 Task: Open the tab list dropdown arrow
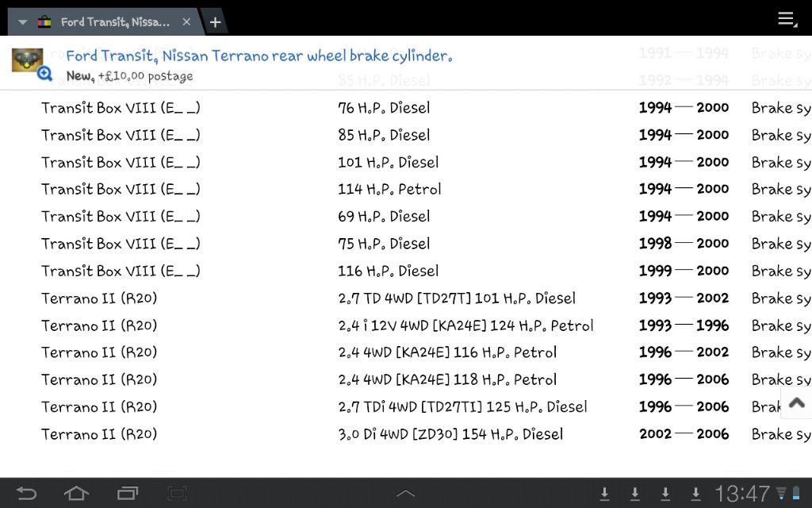coord(23,21)
